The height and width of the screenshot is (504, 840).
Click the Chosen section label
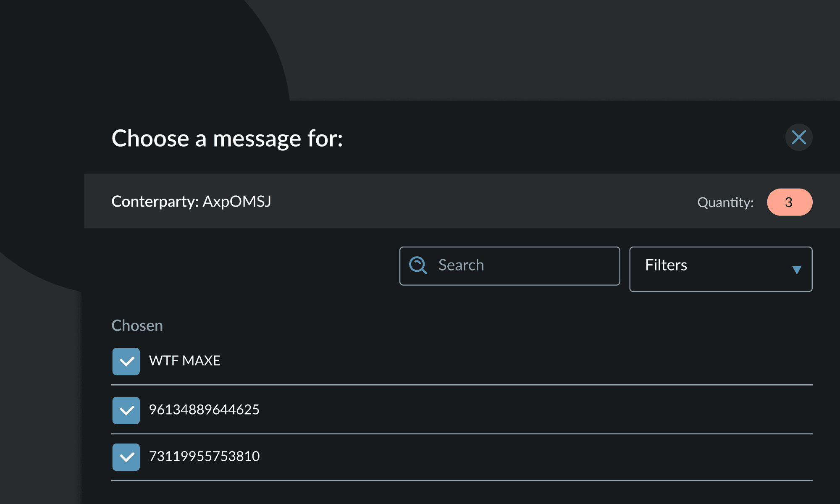click(x=137, y=325)
